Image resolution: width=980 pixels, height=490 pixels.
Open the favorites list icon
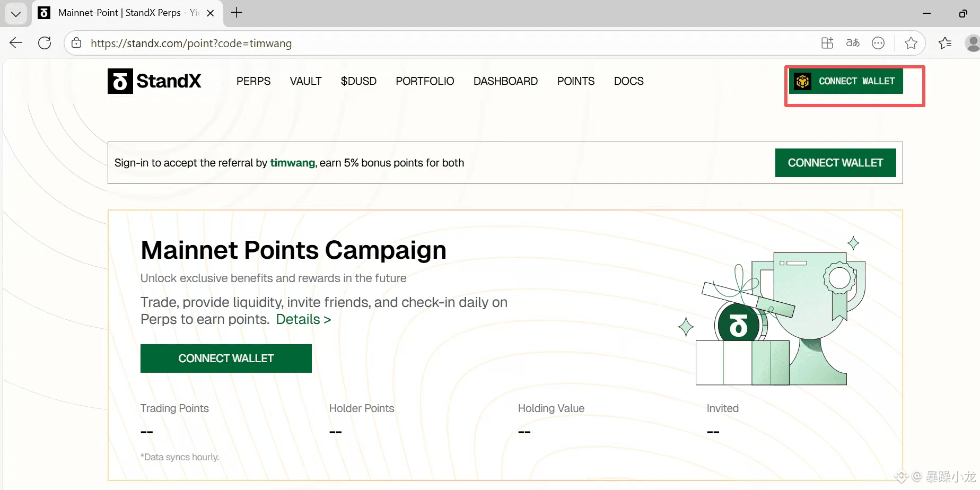pos(944,43)
